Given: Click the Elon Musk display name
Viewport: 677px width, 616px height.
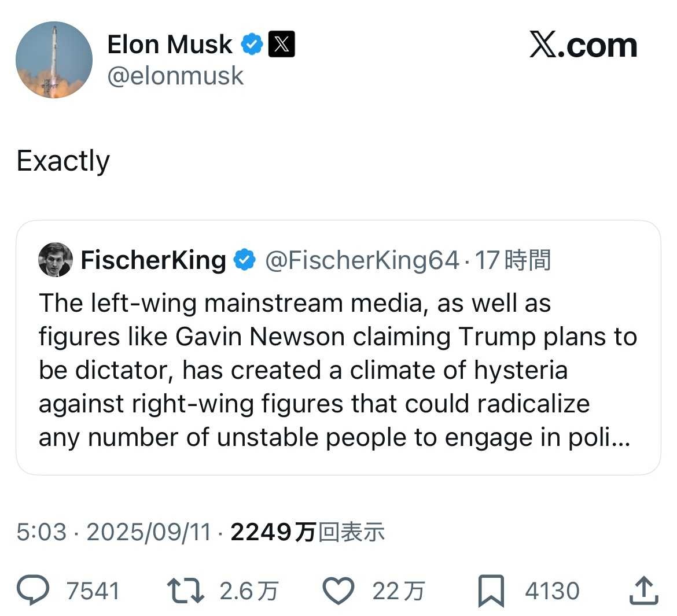Looking at the screenshot, I should [170, 45].
